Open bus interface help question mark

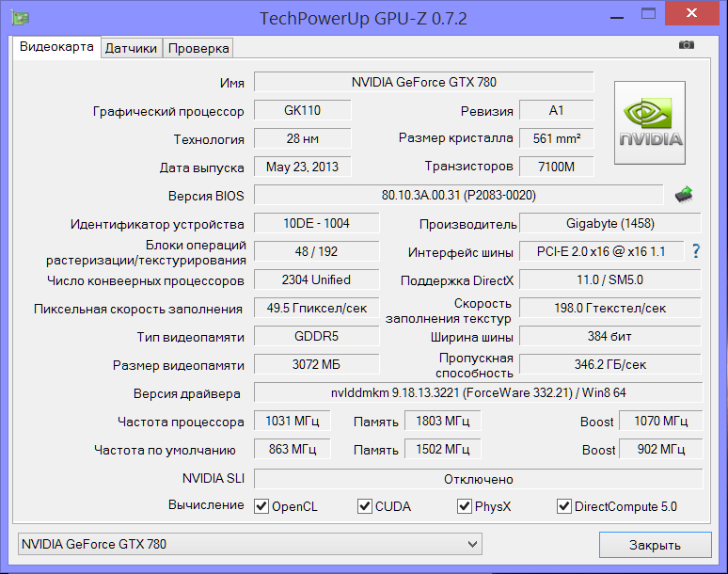[695, 251]
